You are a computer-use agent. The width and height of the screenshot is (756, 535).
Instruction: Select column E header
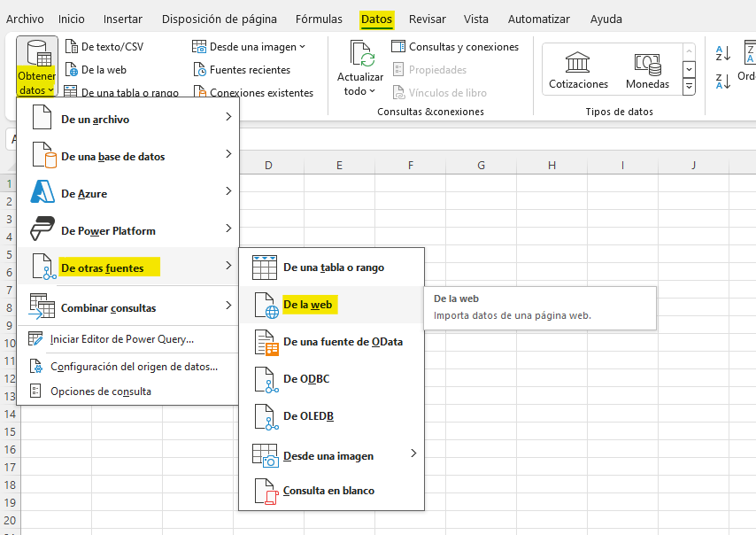[x=339, y=166]
